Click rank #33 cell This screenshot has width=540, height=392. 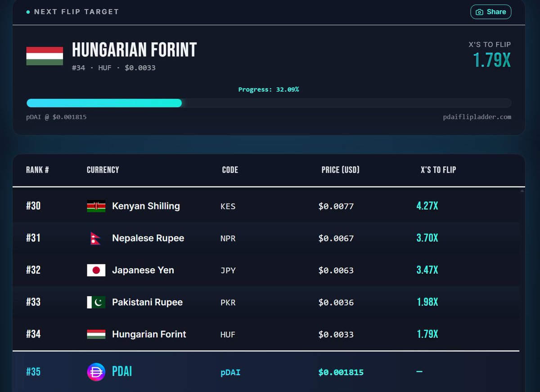(x=33, y=302)
